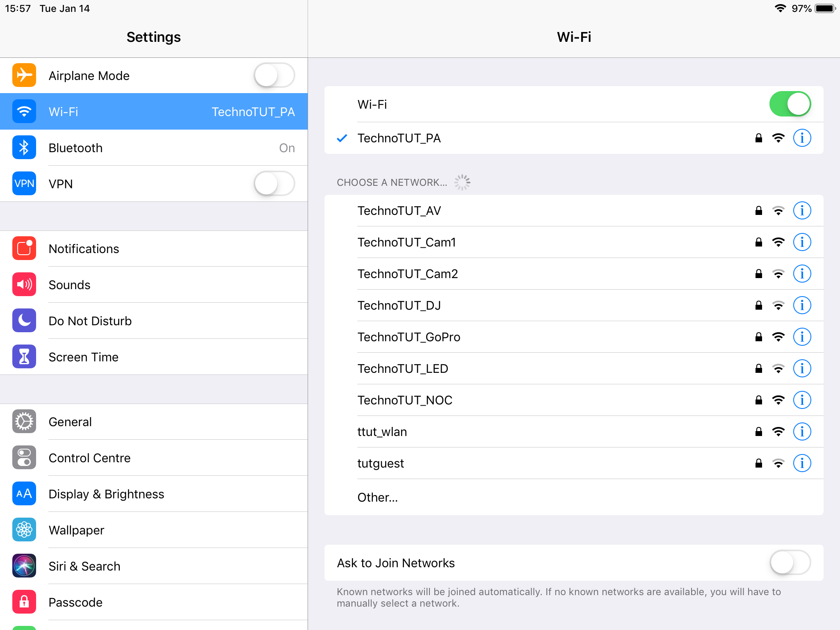Open Siri & Search settings
The image size is (840, 630).
click(x=154, y=566)
